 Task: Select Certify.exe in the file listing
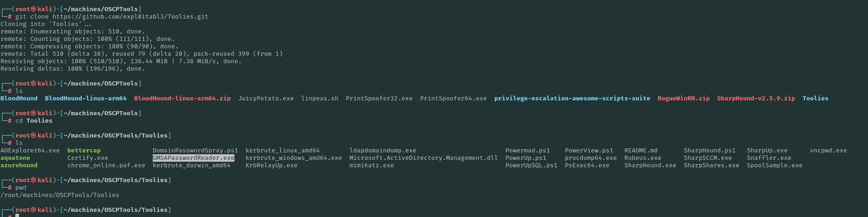coord(87,158)
